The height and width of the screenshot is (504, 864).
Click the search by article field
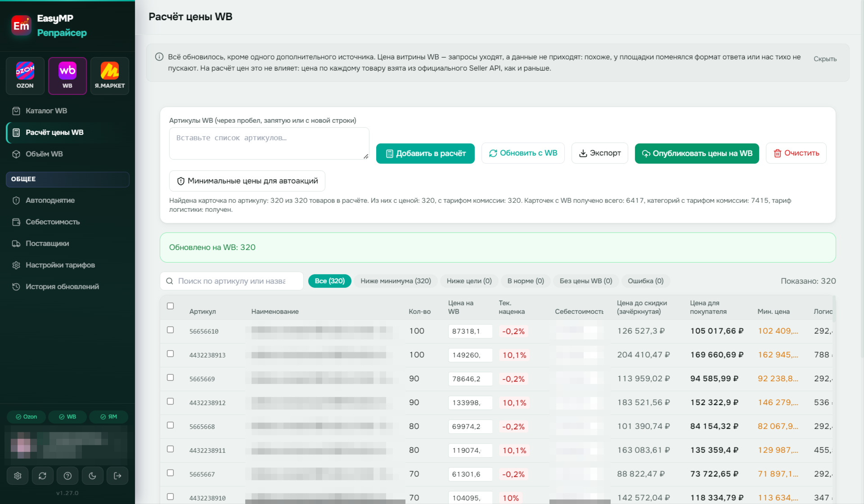point(232,281)
